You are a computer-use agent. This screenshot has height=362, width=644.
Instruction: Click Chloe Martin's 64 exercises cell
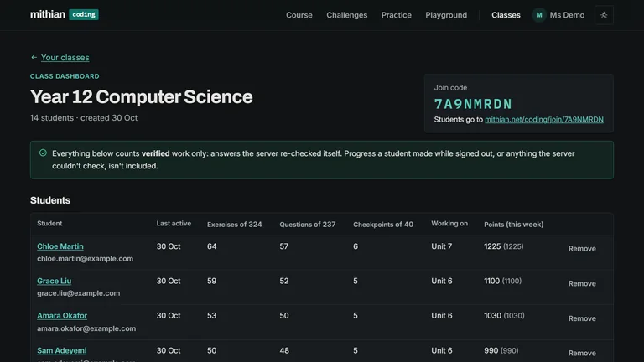pos(211,246)
